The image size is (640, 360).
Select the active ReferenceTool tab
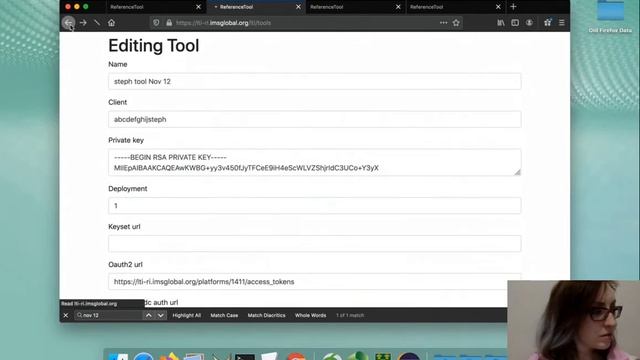256,7
